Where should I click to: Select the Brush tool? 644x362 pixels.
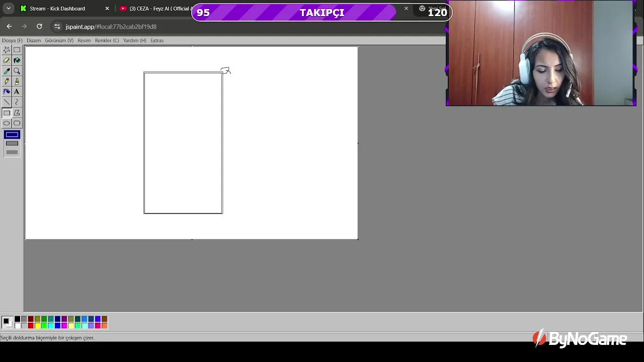point(17,81)
